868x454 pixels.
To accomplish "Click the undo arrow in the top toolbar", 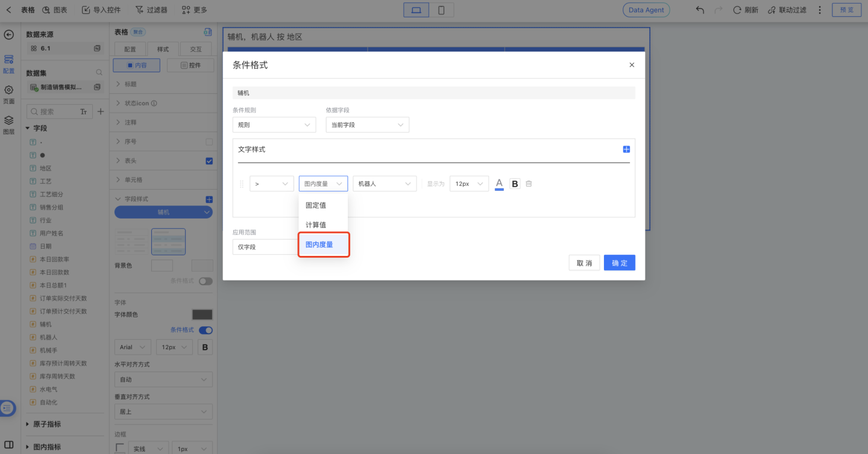I will [700, 10].
